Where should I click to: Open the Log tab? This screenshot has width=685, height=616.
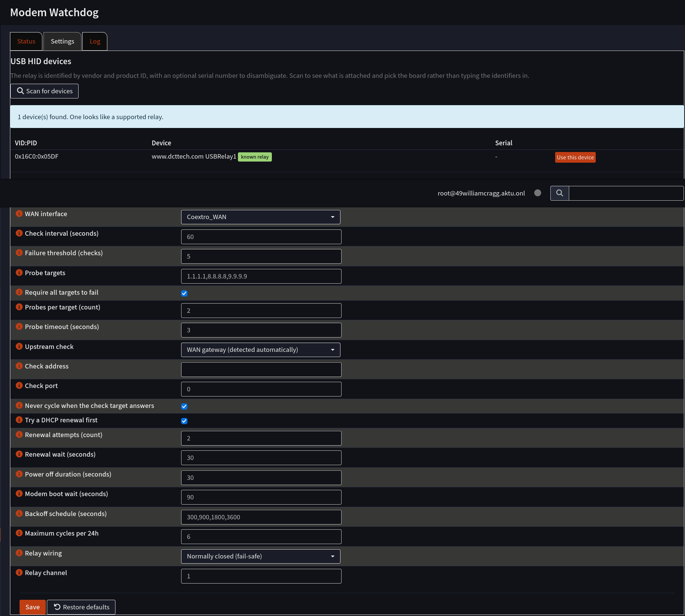click(95, 42)
